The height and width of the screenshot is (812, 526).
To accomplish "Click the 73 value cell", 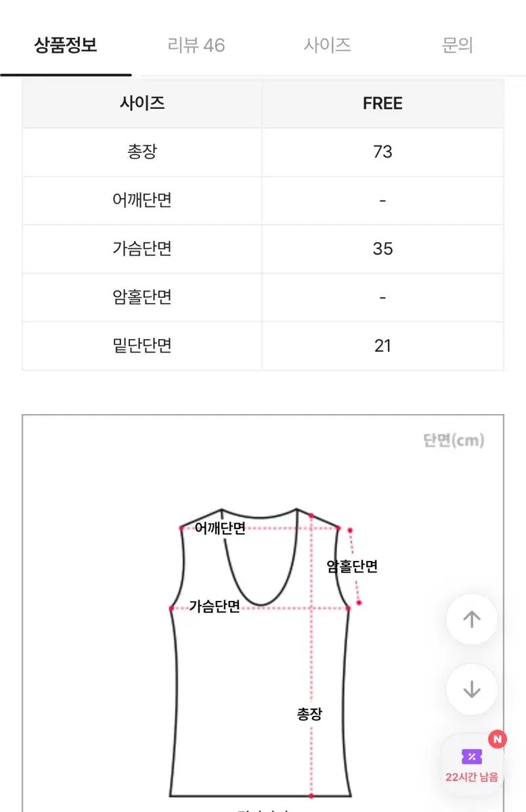I will [382, 152].
